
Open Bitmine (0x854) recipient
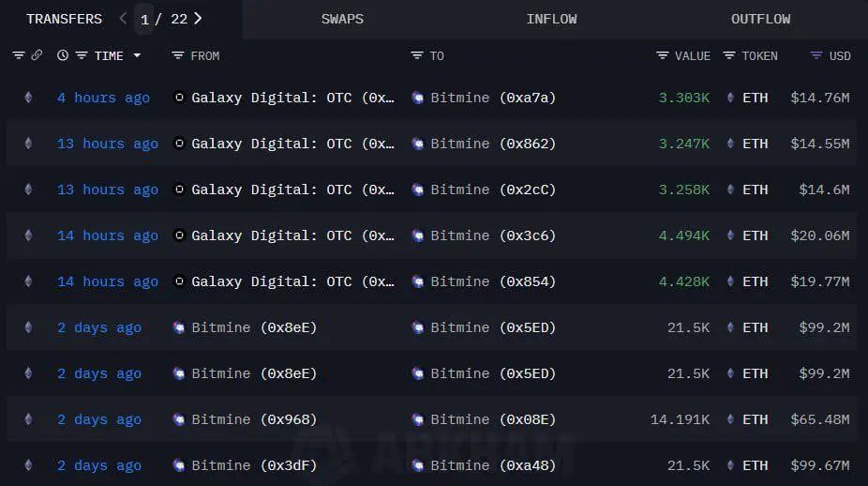[x=493, y=282]
